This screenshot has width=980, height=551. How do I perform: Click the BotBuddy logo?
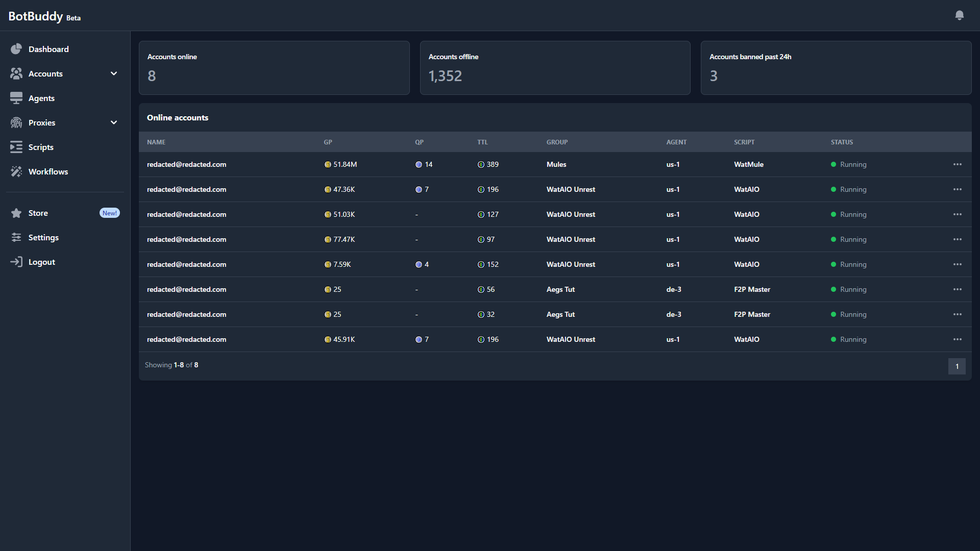36,16
